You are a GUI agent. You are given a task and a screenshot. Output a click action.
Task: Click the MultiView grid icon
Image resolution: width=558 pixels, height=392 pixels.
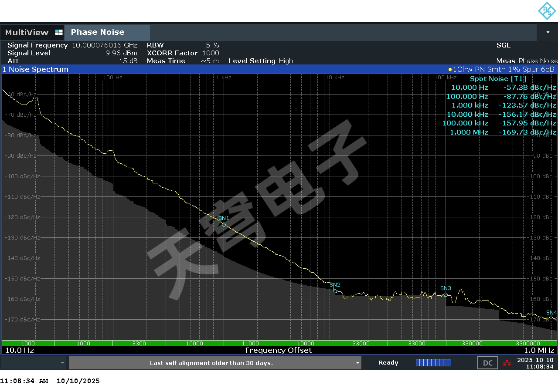pos(59,33)
